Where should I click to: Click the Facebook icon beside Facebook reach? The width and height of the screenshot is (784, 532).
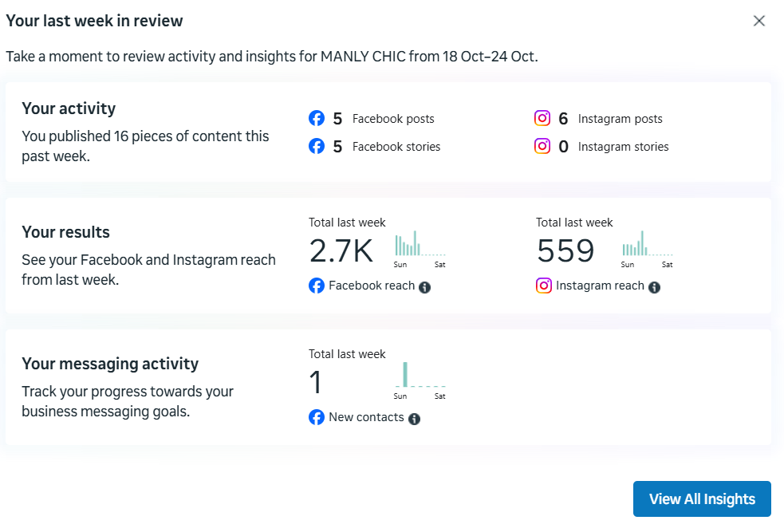pyautogui.click(x=317, y=286)
